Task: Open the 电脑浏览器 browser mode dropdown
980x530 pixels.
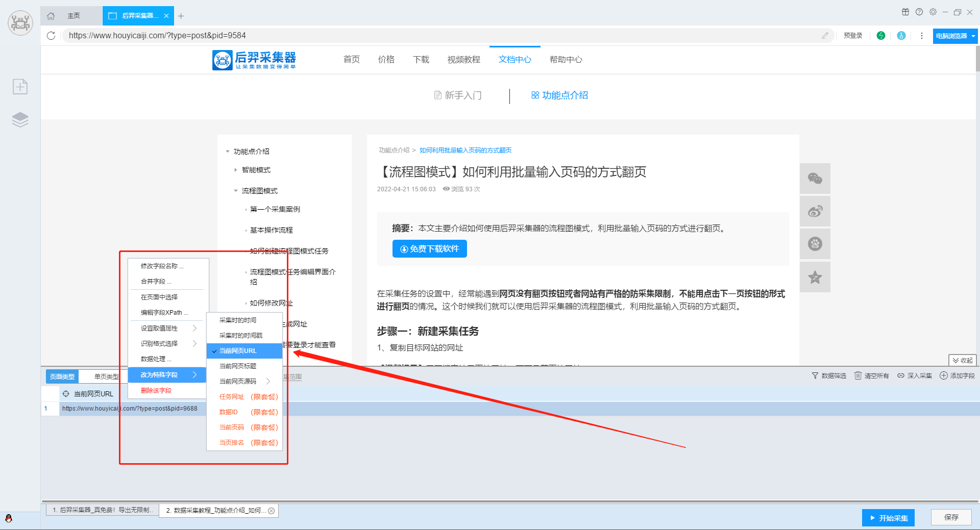Action: coord(955,36)
